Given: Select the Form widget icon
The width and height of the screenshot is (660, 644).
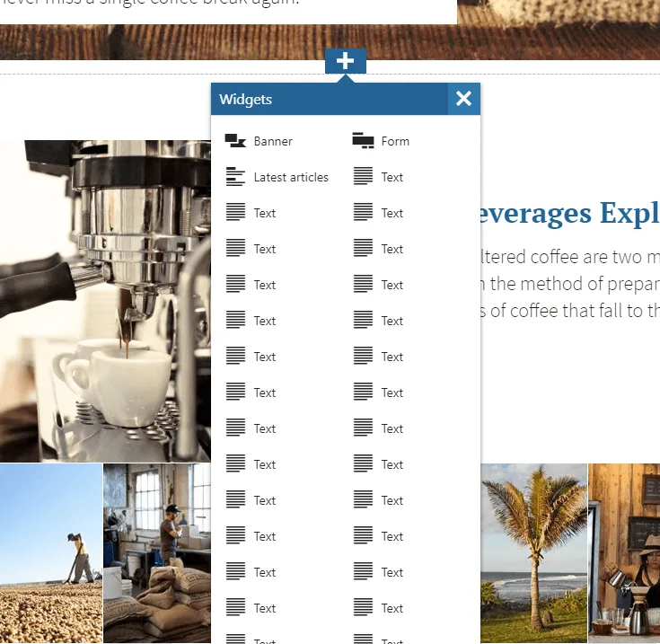Looking at the screenshot, I should click(363, 141).
